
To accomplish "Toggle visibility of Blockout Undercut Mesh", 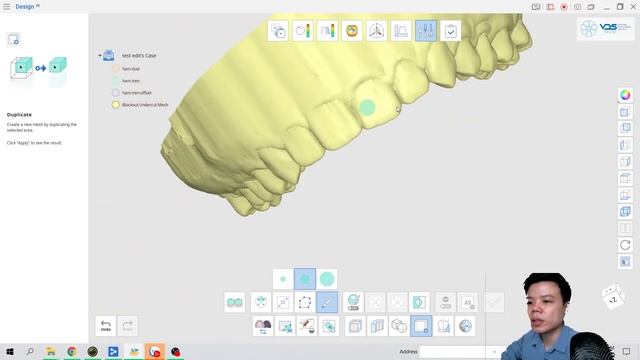I will 116,105.
